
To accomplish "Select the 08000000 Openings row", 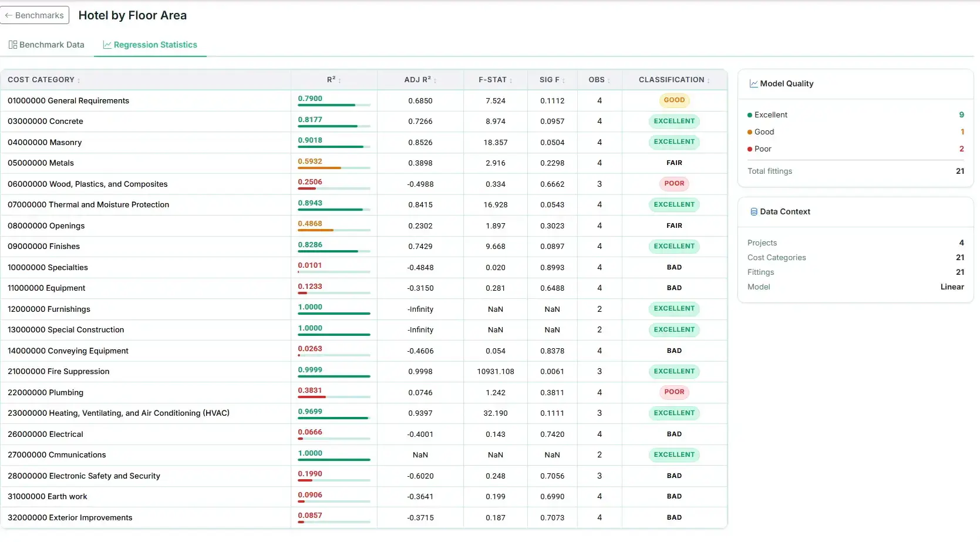I will click(x=364, y=225).
